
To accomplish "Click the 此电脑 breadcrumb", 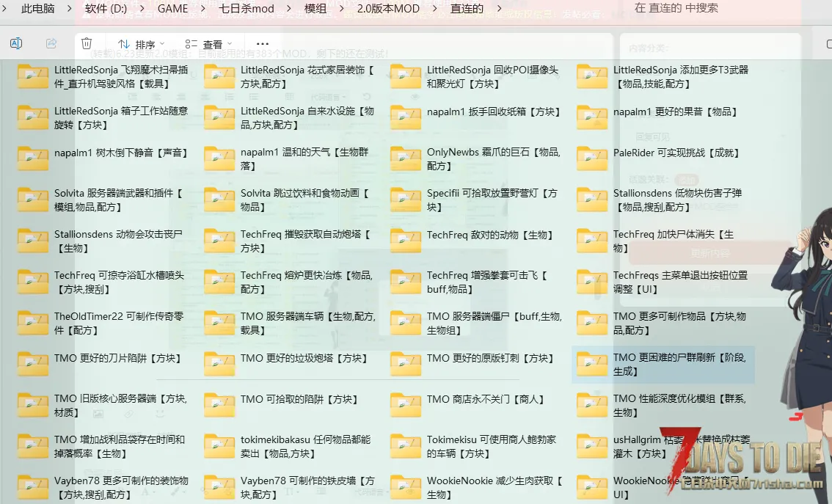I will [x=37, y=9].
